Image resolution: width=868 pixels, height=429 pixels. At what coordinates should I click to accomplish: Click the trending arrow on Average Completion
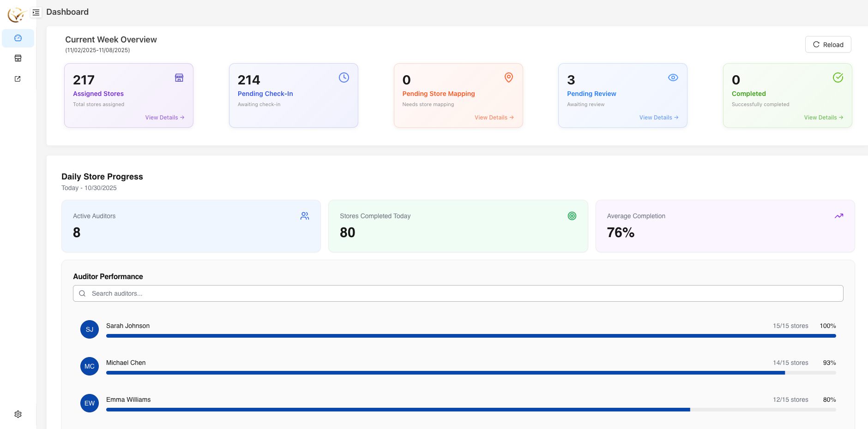(x=839, y=215)
